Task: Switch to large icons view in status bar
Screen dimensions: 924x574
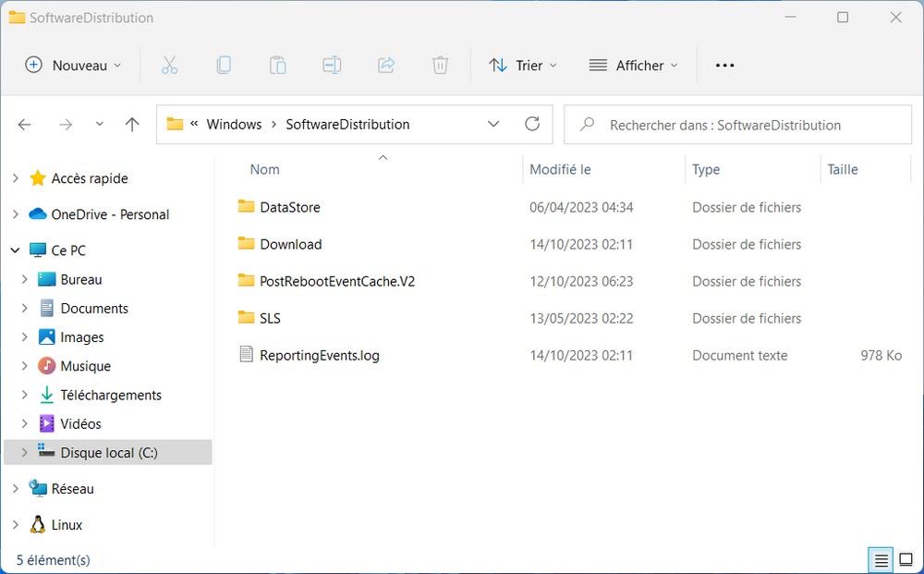Action: 906,560
